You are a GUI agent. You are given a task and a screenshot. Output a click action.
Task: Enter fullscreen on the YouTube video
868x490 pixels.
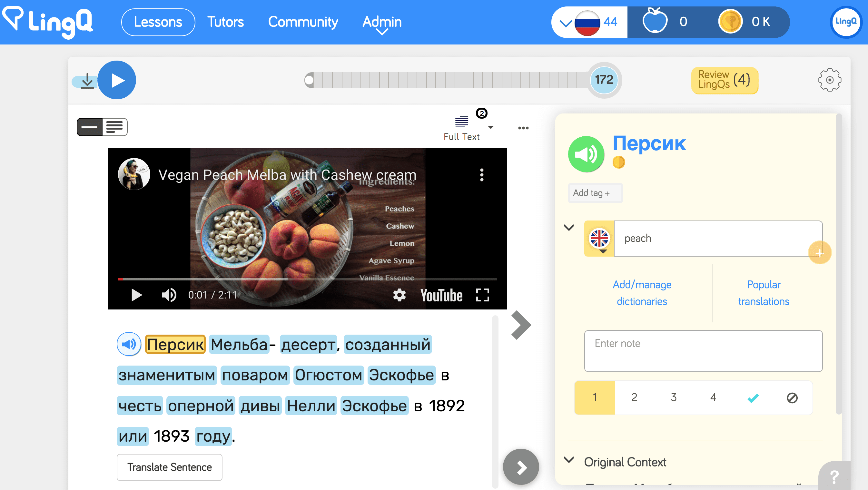[482, 295]
